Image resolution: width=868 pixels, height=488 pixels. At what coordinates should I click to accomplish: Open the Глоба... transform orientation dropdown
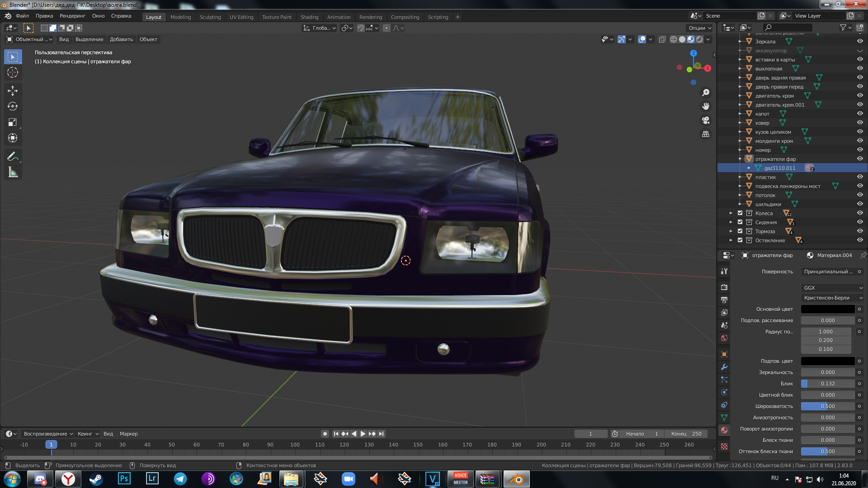tap(320, 28)
